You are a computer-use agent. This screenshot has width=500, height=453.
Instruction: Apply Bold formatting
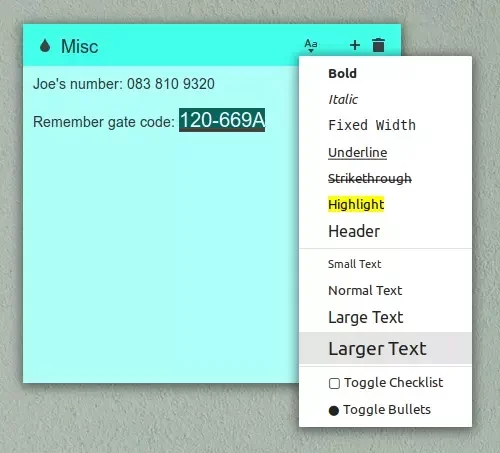[385, 73]
